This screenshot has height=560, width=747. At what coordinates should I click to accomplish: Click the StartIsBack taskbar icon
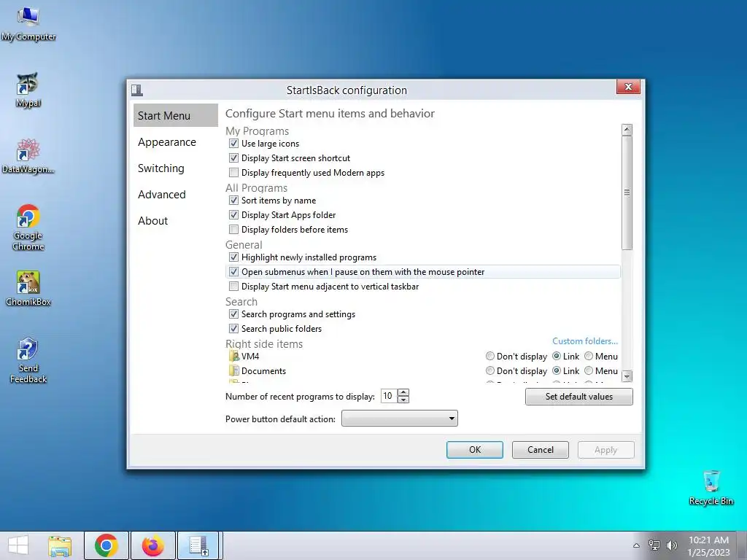(198, 545)
